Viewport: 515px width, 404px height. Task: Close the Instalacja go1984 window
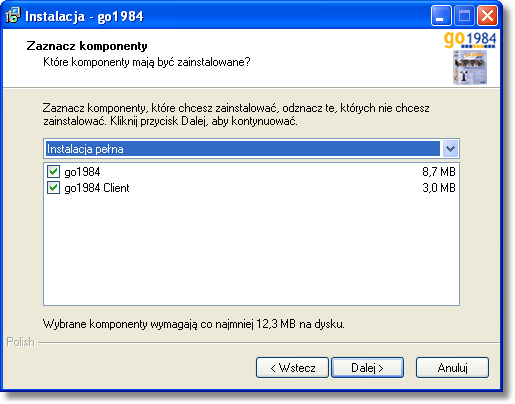(x=487, y=16)
